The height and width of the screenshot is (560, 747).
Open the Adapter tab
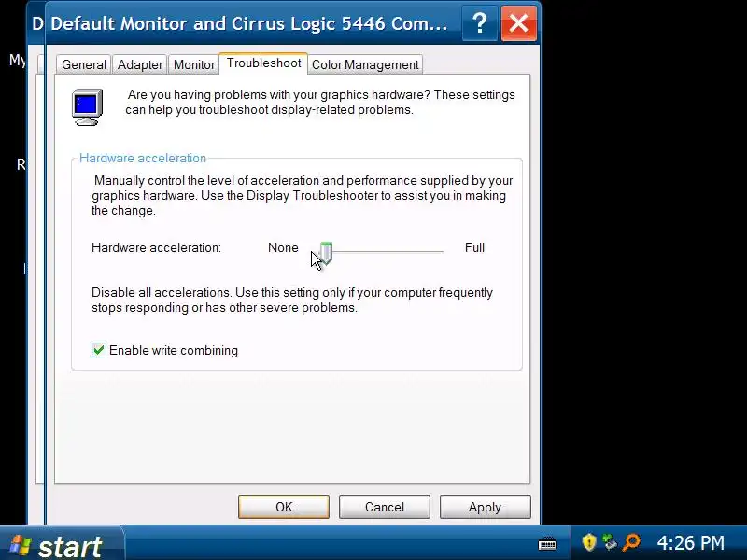139,64
